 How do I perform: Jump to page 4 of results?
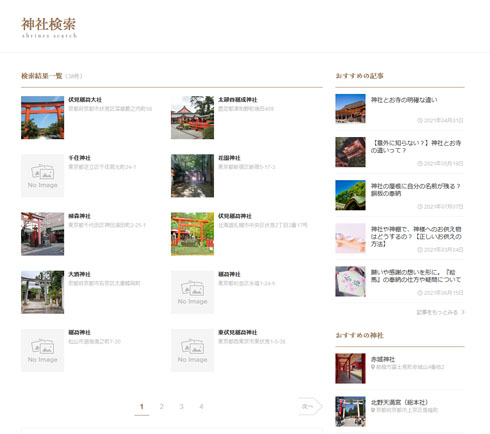[x=201, y=406]
